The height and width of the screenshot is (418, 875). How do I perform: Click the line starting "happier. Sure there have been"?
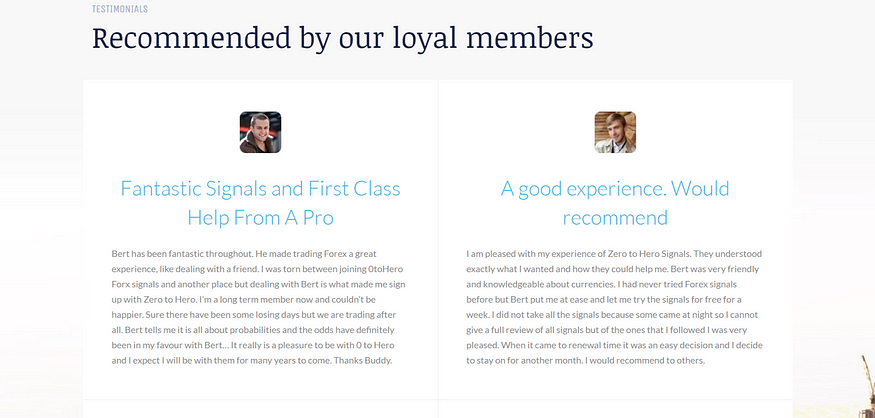click(254, 315)
